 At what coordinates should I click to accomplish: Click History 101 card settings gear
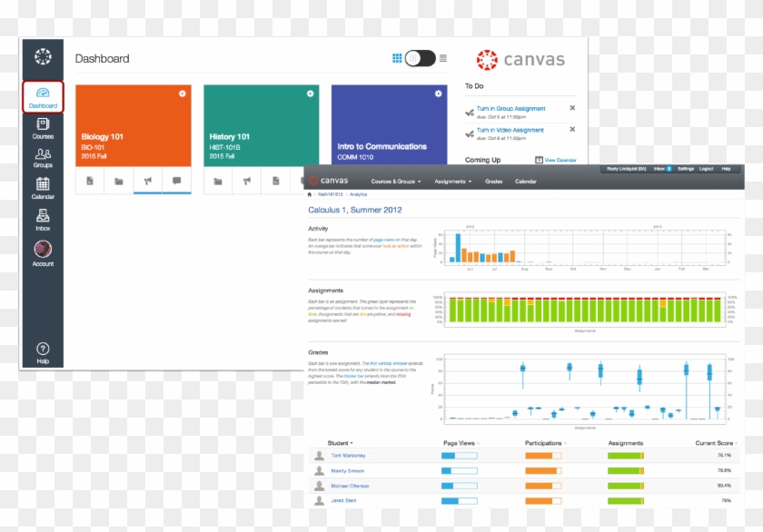point(311,94)
